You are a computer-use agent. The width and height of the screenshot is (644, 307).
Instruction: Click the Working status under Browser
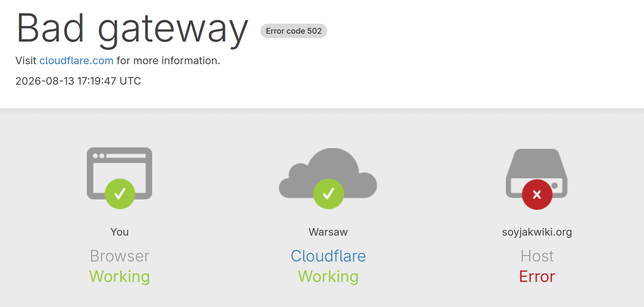point(119,277)
